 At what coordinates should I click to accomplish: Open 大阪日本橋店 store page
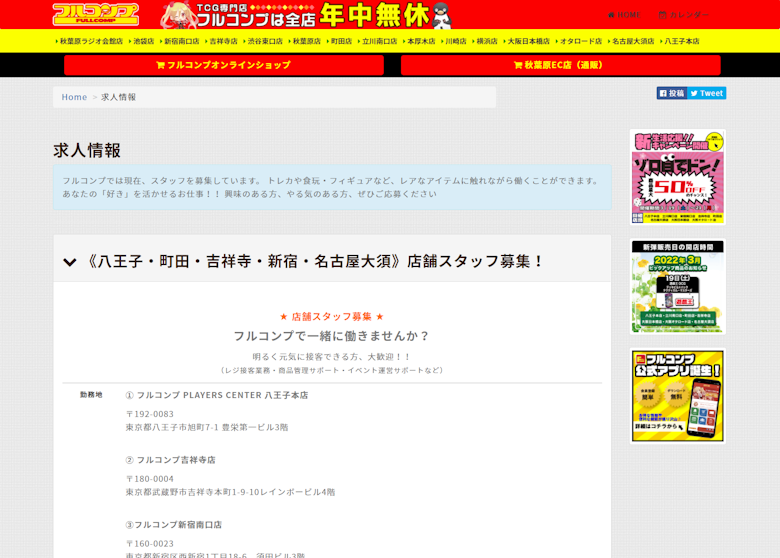tap(526, 41)
